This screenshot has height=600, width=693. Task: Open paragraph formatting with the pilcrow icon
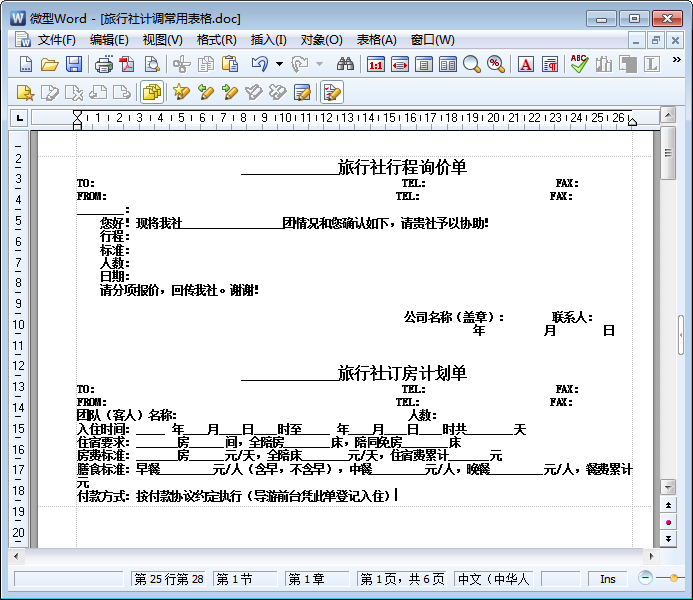point(550,65)
